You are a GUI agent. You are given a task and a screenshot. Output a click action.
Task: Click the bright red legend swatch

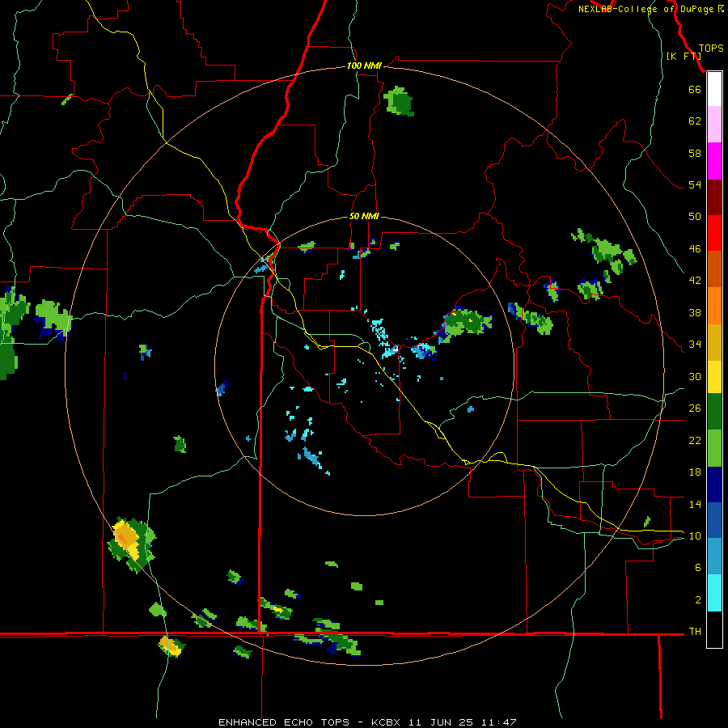tap(714, 233)
